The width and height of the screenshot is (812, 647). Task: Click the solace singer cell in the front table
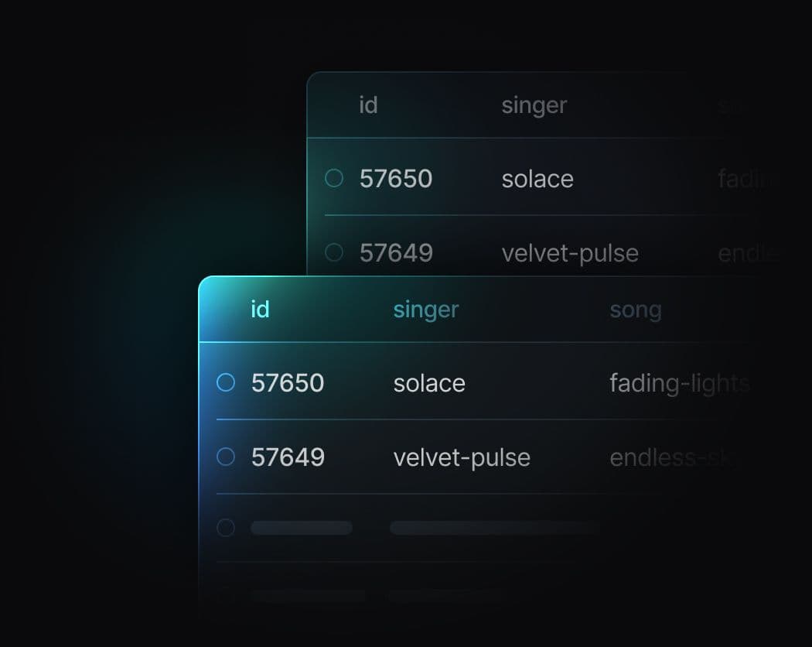tap(429, 383)
